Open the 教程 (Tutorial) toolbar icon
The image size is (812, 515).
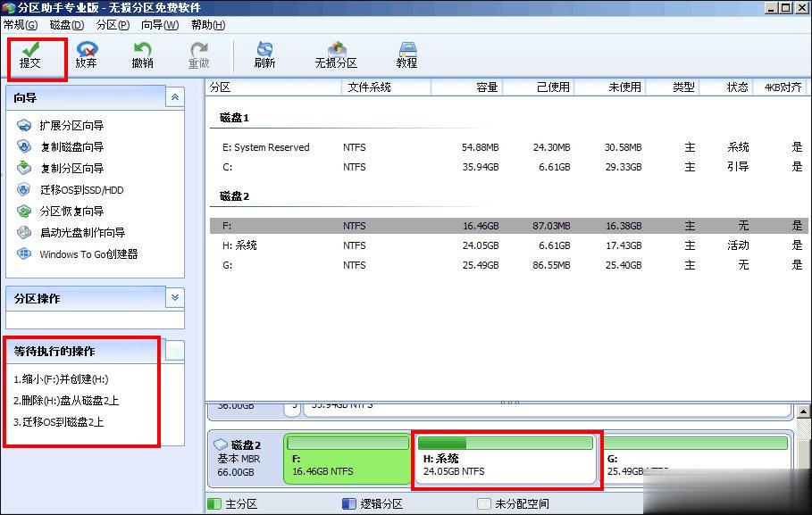click(x=407, y=49)
